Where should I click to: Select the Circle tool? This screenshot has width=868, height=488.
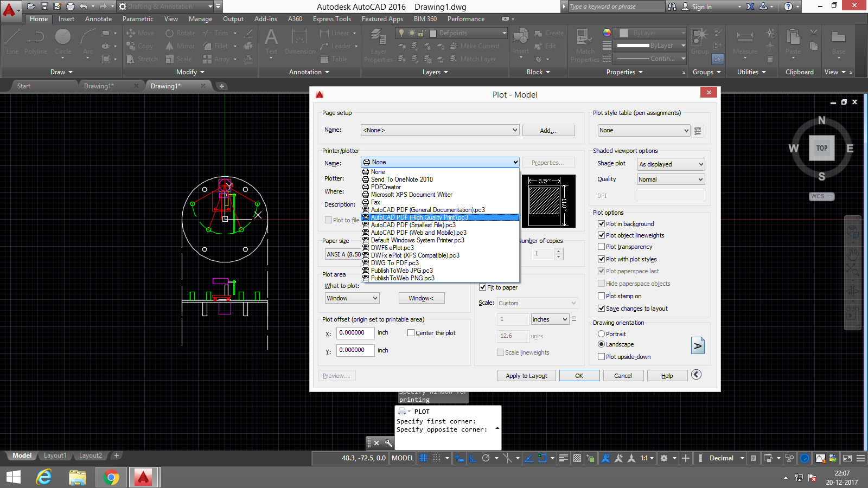click(x=63, y=42)
